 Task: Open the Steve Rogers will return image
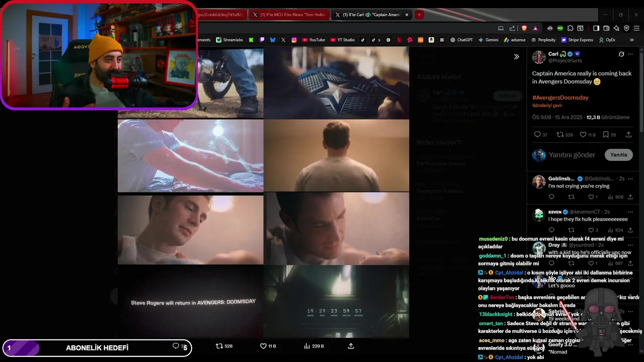tap(190, 302)
